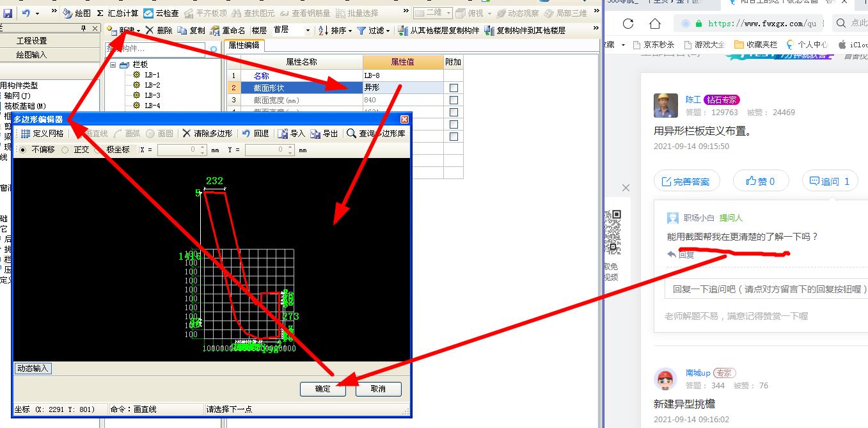
Task: Open the 京东秒杀 bookmark
Action: [x=654, y=45]
